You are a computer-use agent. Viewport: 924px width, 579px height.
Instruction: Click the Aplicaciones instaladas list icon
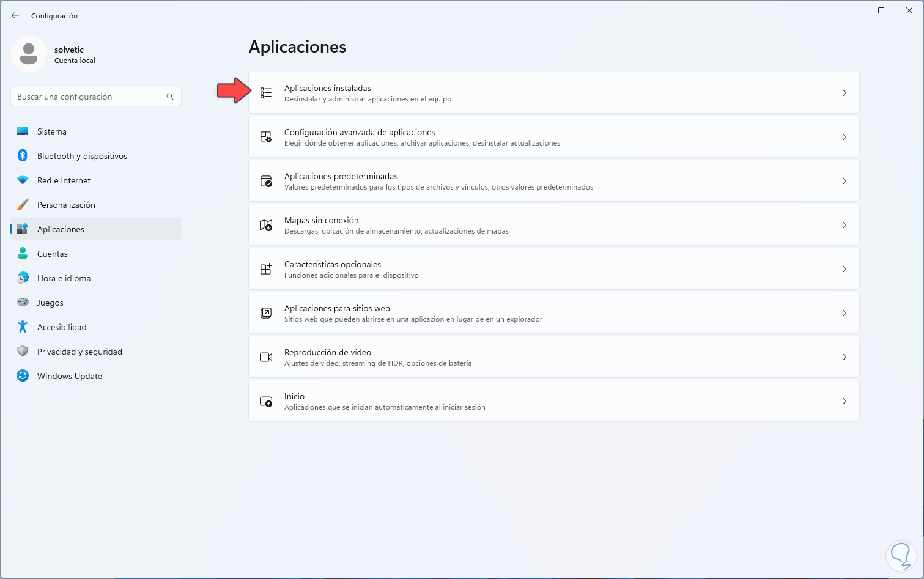point(266,93)
